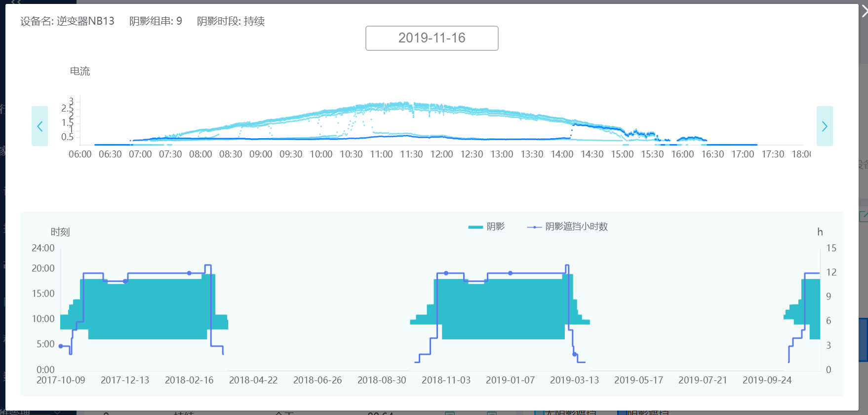Click the 12:00 tick on current chart
This screenshot has width=868, height=415.
(441, 154)
